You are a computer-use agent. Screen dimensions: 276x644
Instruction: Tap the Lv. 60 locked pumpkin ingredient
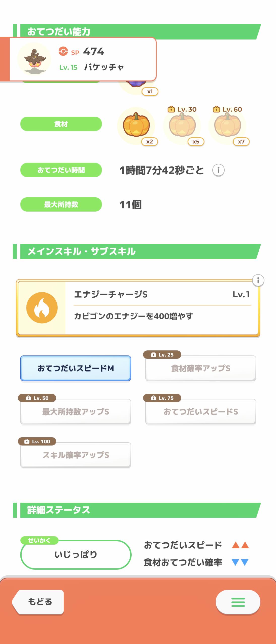pyautogui.click(x=227, y=125)
